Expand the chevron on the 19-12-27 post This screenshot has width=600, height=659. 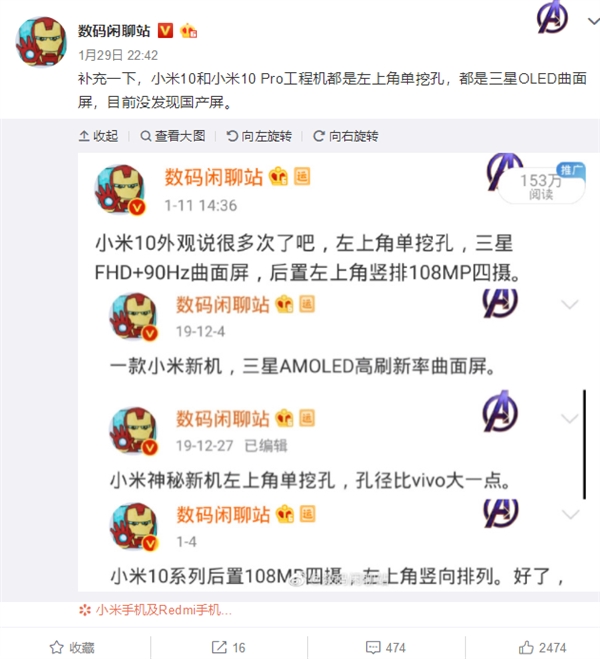click(x=570, y=418)
